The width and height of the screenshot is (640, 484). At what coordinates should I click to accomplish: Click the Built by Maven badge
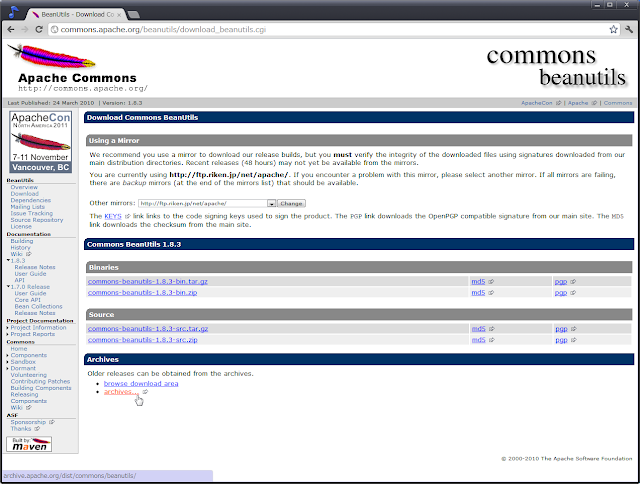click(29, 444)
